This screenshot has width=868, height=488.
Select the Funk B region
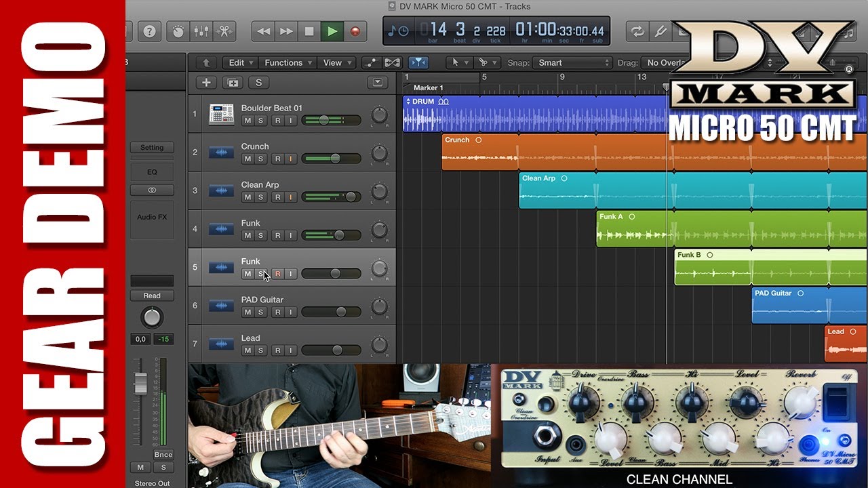tap(771, 267)
